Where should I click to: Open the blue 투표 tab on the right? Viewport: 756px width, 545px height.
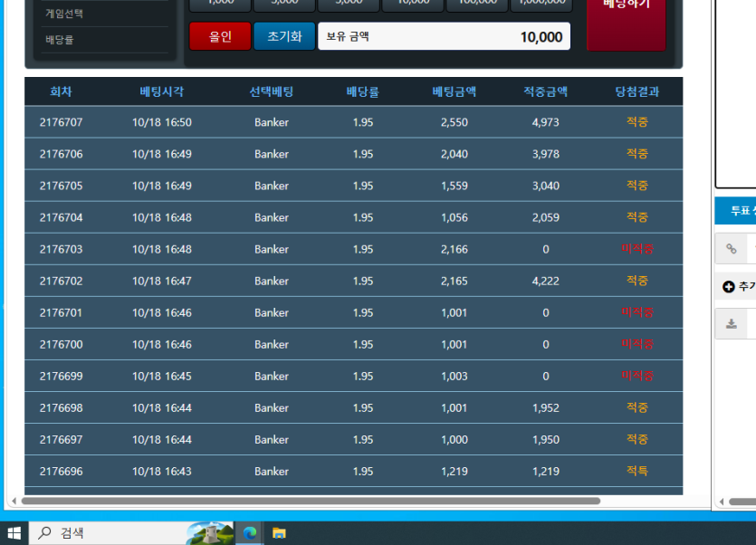(x=735, y=211)
